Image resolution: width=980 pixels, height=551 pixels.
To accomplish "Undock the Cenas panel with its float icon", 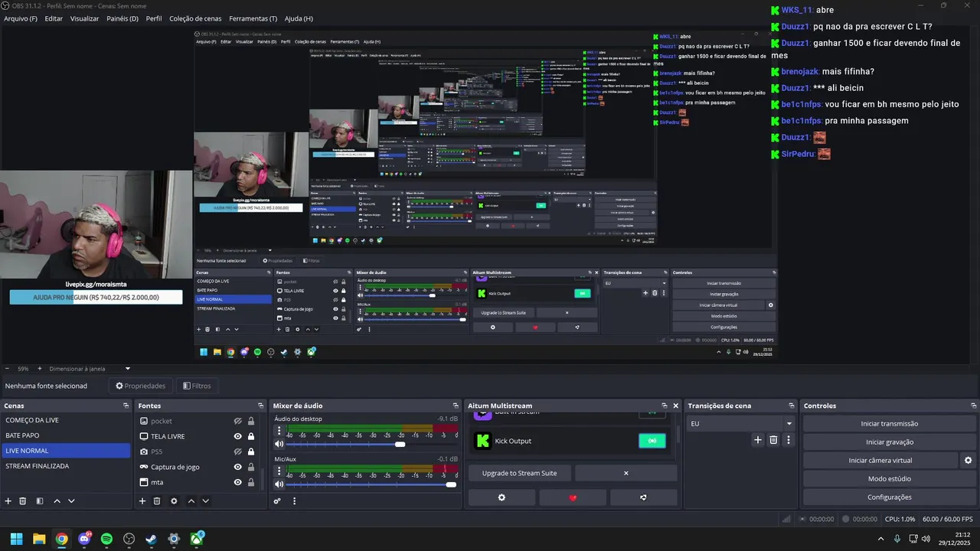I will pyautogui.click(x=126, y=406).
